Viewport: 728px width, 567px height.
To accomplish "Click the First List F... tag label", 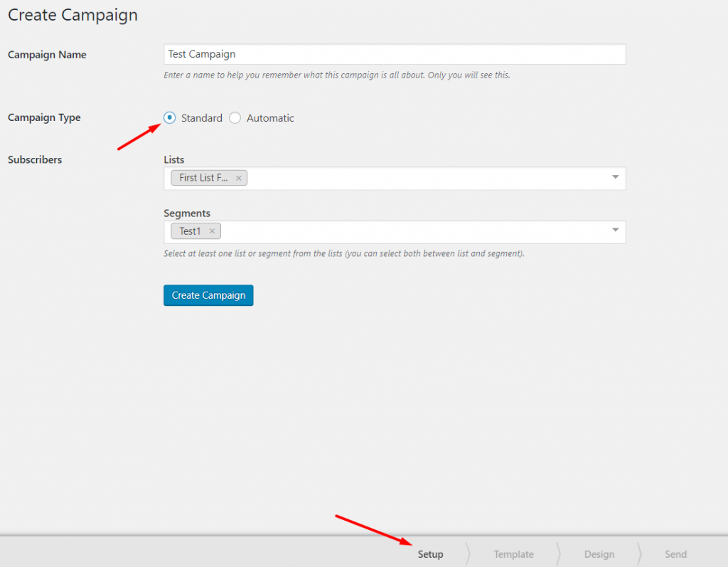I will [x=203, y=178].
